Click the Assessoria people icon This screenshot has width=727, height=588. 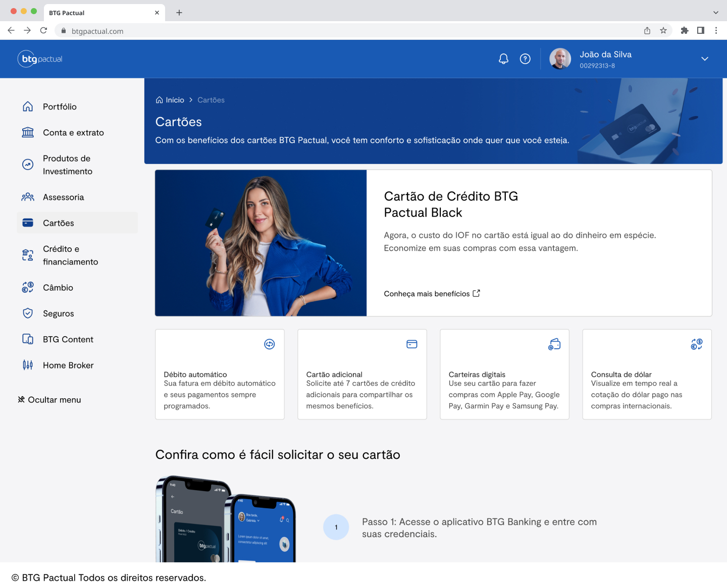28,197
